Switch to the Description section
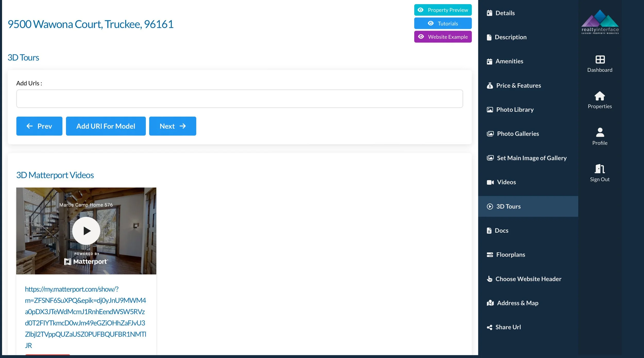 tap(511, 37)
